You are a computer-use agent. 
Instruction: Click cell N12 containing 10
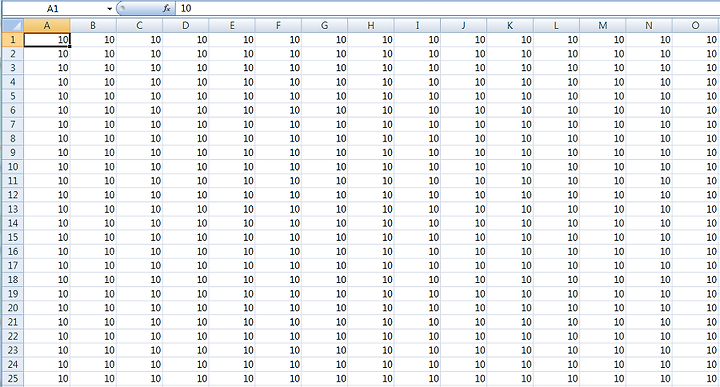(649, 195)
